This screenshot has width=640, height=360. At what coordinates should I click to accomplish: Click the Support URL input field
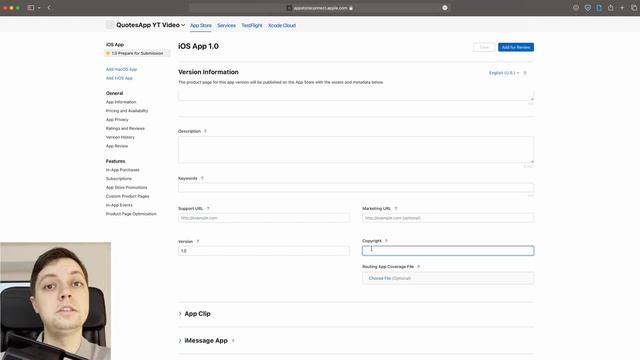[264, 218]
